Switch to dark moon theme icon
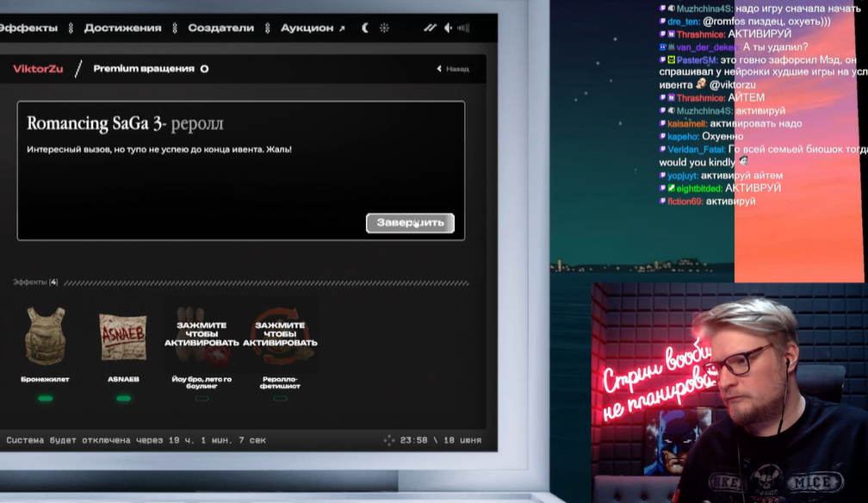The width and height of the screenshot is (868, 503). [x=365, y=28]
